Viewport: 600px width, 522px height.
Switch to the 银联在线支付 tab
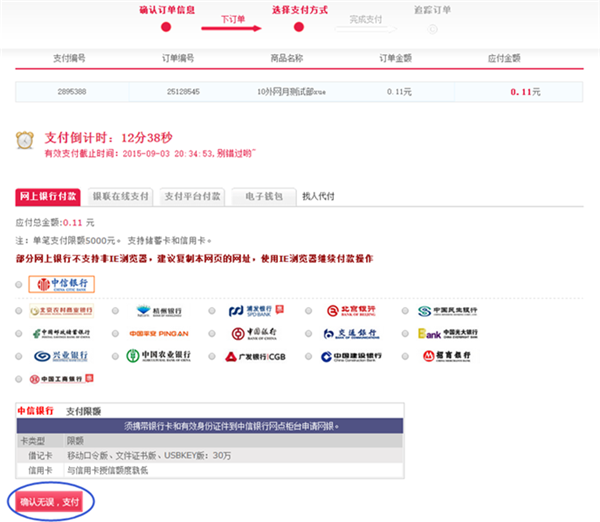point(120,197)
